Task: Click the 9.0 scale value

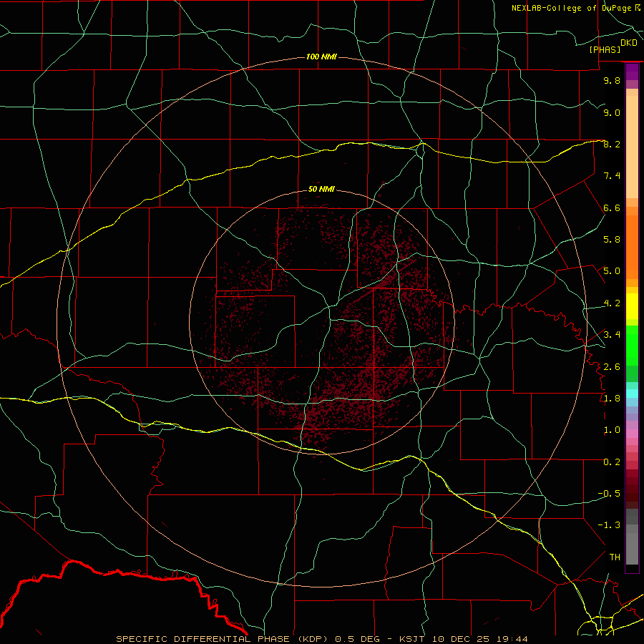Action: pyautogui.click(x=612, y=112)
